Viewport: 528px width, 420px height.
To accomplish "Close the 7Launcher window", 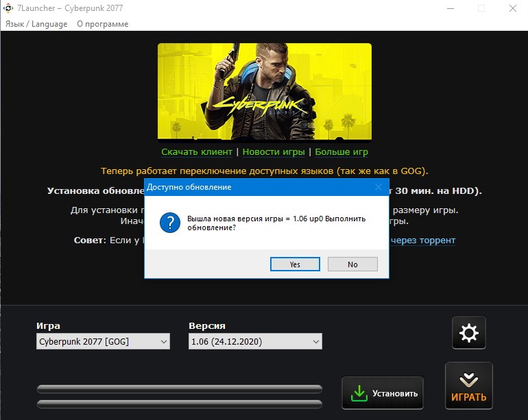I will (x=513, y=8).
